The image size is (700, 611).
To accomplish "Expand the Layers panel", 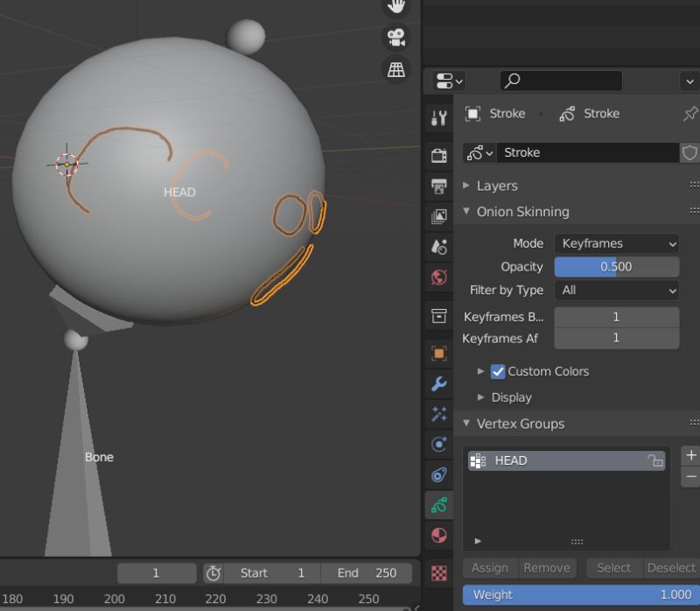I will (x=494, y=186).
